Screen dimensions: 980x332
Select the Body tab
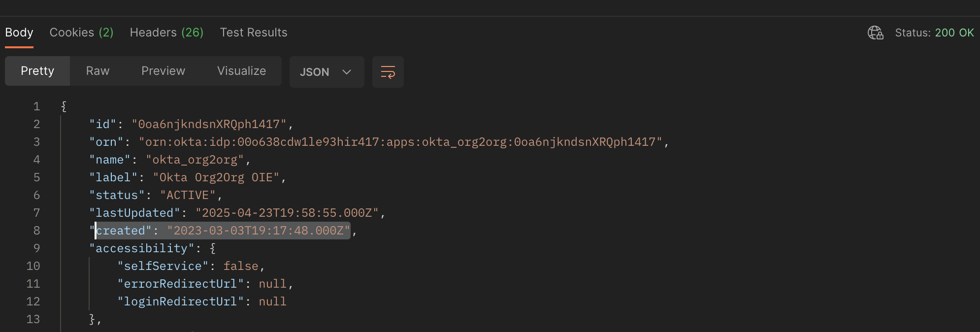click(x=19, y=33)
